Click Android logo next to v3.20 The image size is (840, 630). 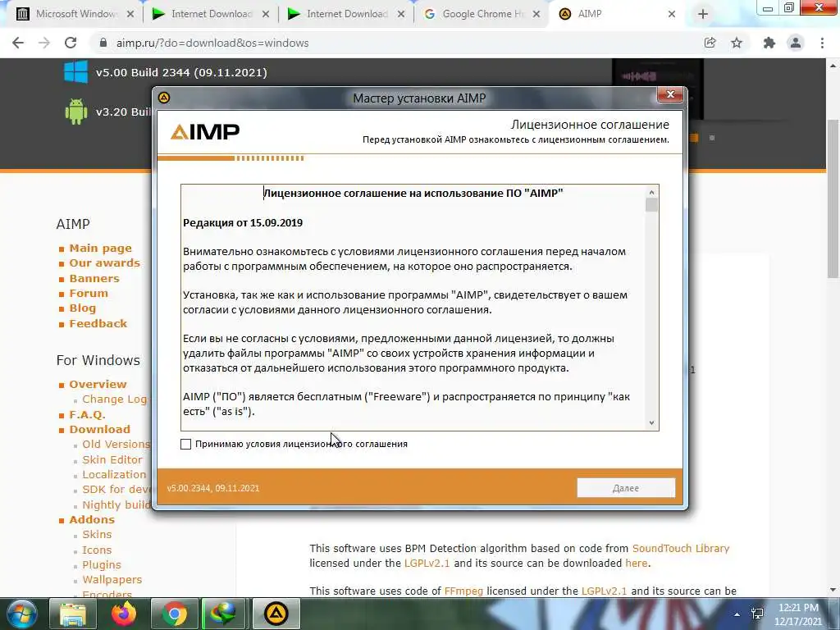point(75,112)
